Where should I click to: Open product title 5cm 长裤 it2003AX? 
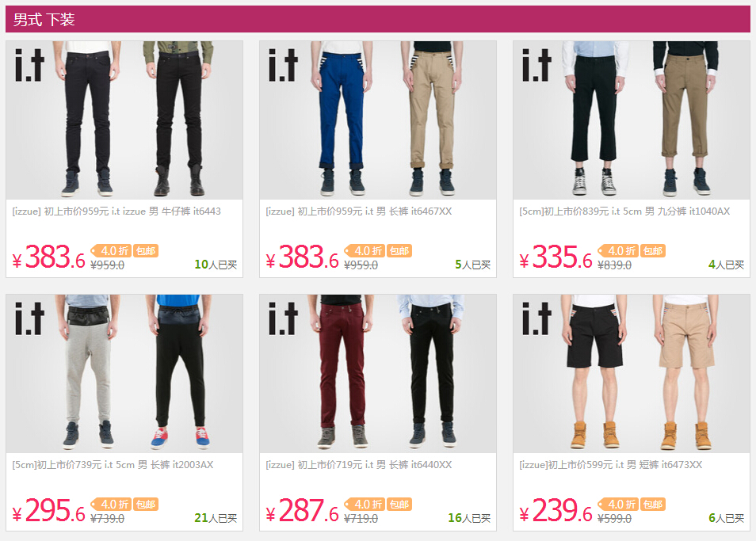[113, 464]
